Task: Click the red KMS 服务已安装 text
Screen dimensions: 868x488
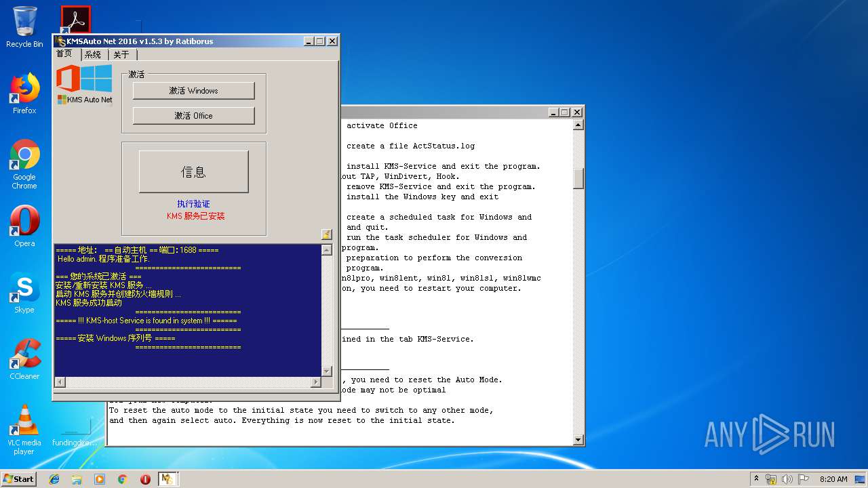Action: pyautogui.click(x=195, y=216)
